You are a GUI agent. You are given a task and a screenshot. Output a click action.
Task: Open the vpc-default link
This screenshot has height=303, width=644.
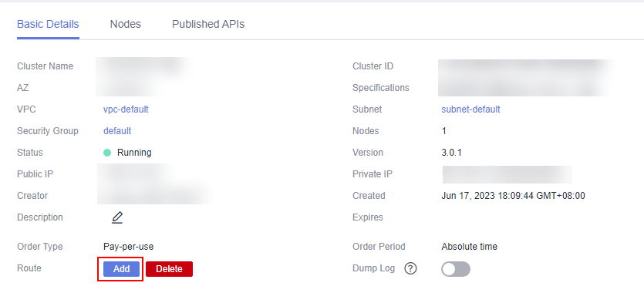point(126,109)
